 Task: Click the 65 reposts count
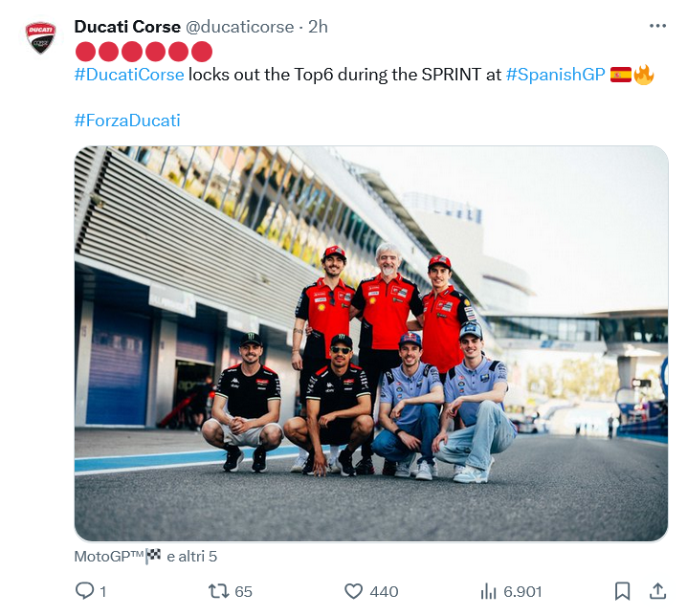[x=243, y=592]
